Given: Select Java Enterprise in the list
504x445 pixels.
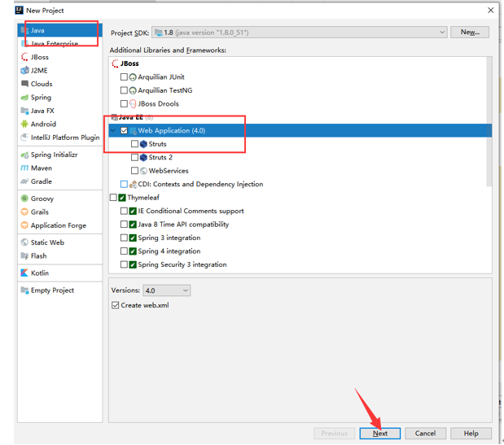Looking at the screenshot, I should (x=59, y=44).
